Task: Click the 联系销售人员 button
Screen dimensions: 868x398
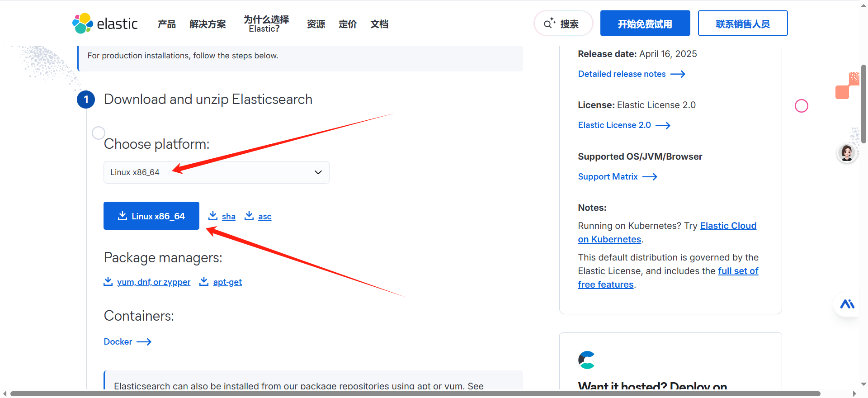Action: [743, 23]
